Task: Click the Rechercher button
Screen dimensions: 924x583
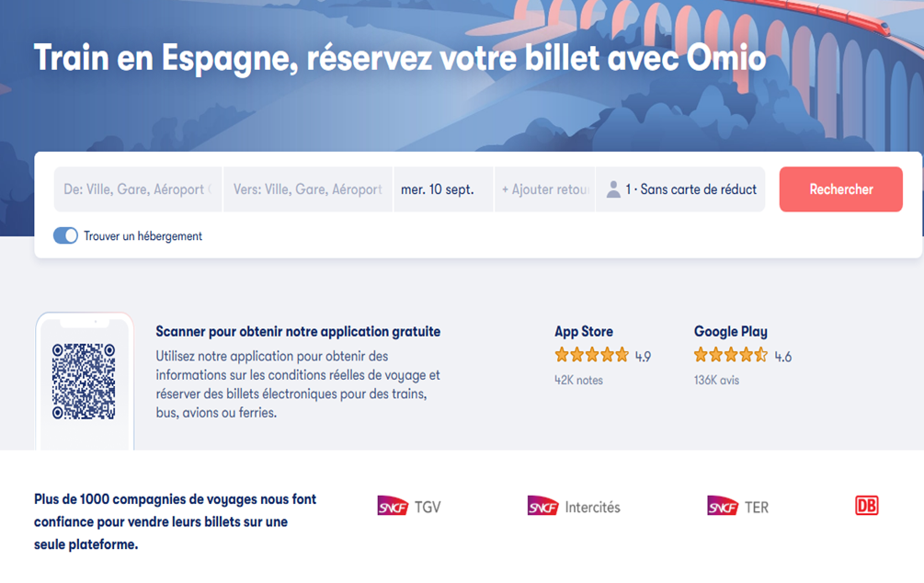Action: (841, 189)
